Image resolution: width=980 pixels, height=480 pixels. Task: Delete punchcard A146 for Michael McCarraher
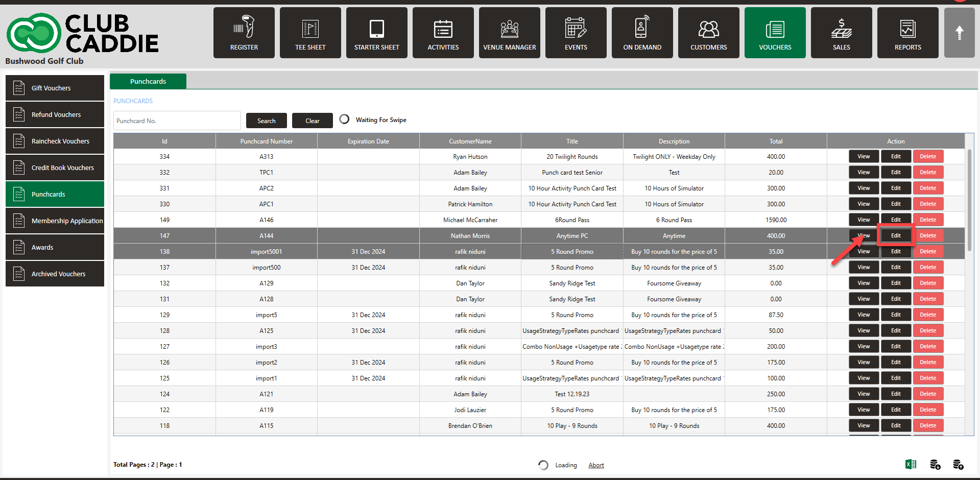click(x=928, y=220)
